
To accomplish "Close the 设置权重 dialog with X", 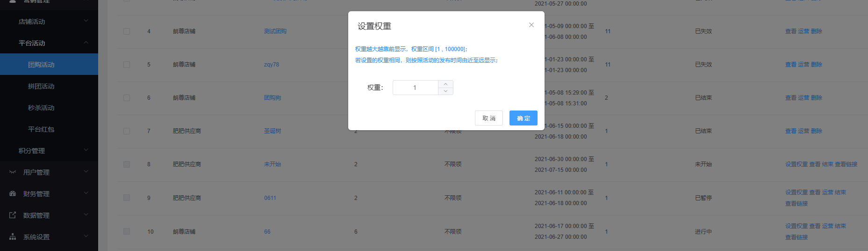I will [x=531, y=25].
